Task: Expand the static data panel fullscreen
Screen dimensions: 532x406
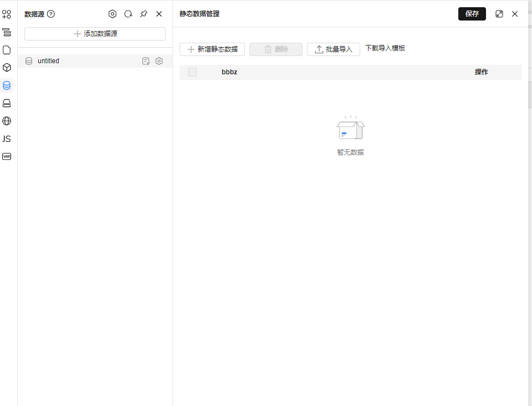Action: tap(499, 14)
